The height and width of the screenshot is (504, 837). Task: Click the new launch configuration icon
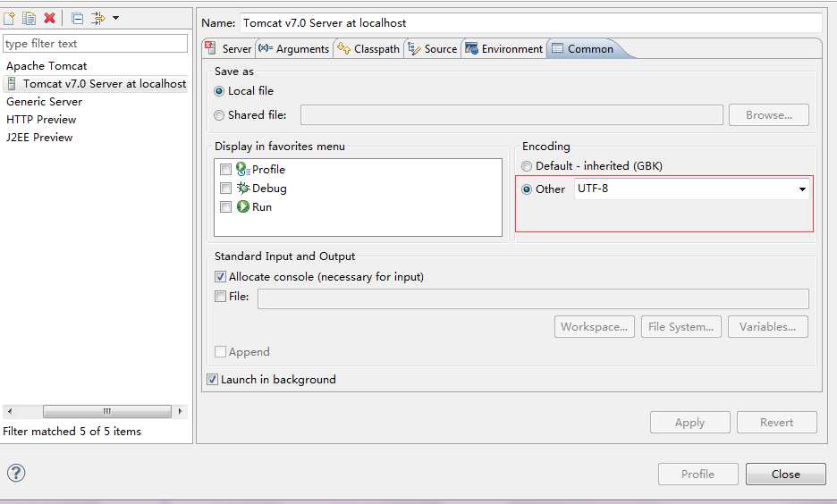9,19
